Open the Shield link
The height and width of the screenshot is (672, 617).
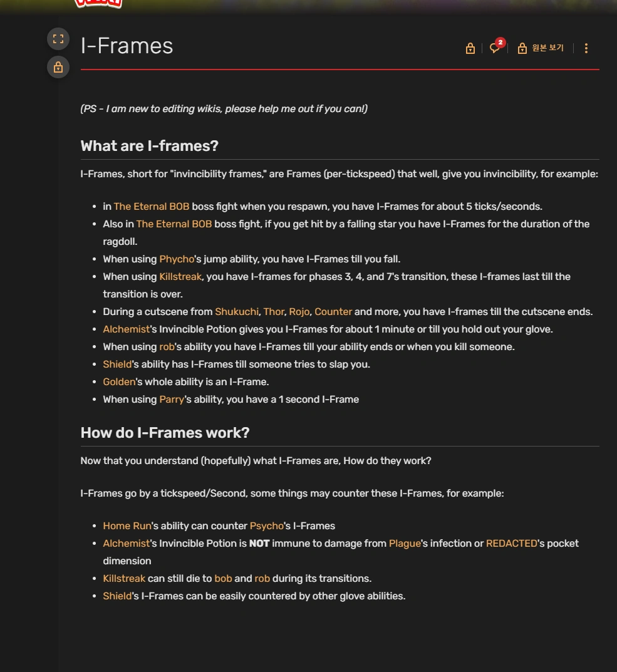click(x=116, y=364)
